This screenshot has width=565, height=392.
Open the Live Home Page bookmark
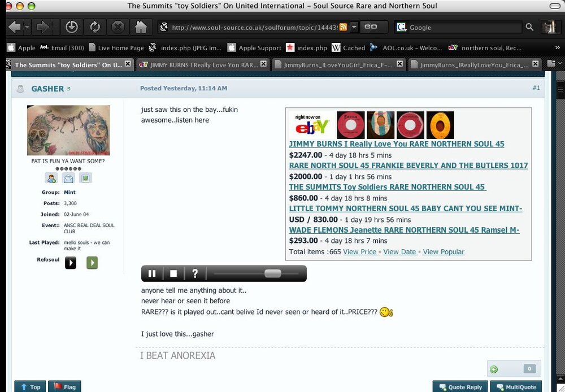tap(116, 48)
